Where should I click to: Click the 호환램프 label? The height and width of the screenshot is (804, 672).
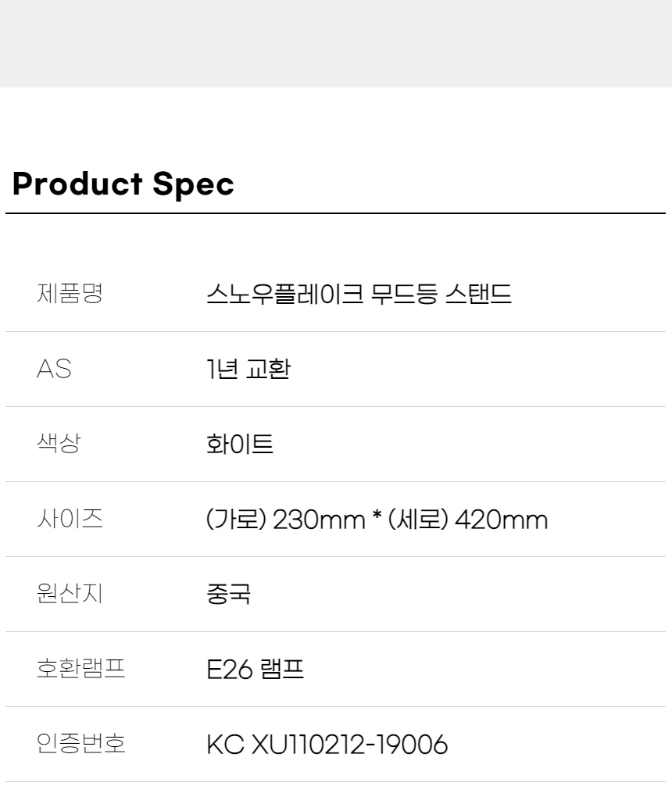coord(80,669)
